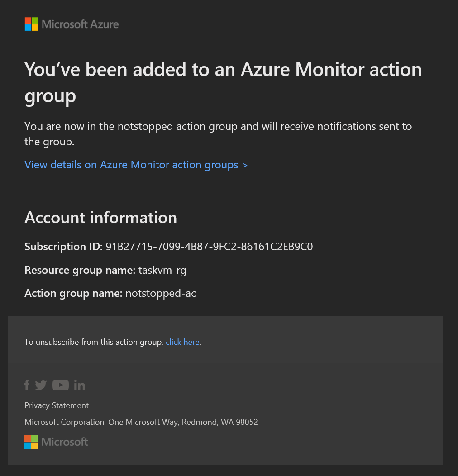The height and width of the screenshot is (476, 458).
Task: Click the action group name notstopped-ac
Action: (161, 293)
